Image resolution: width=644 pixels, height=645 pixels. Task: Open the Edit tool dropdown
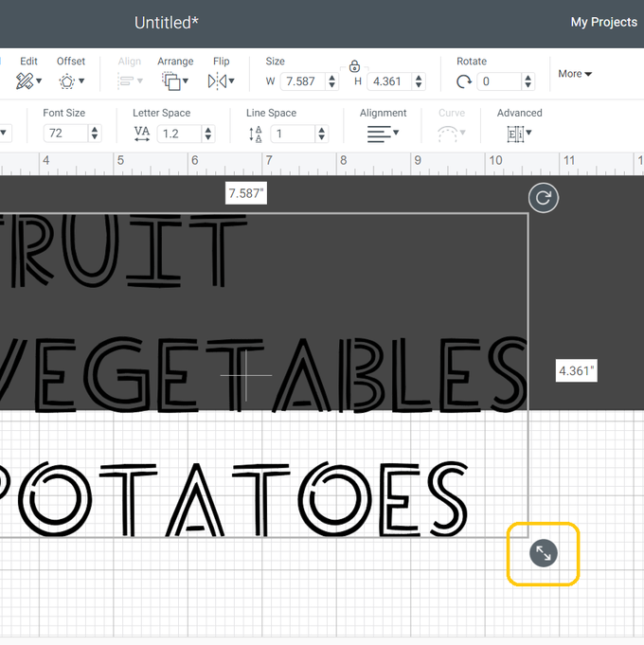click(x=29, y=81)
